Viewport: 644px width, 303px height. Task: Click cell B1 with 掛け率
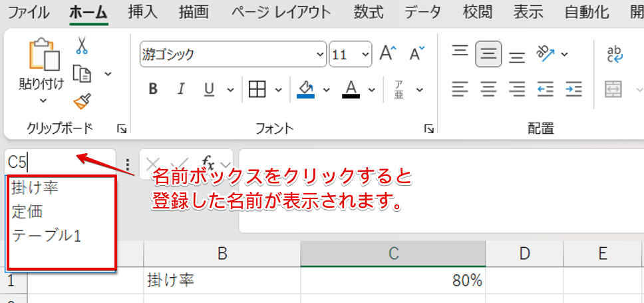point(222,280)
